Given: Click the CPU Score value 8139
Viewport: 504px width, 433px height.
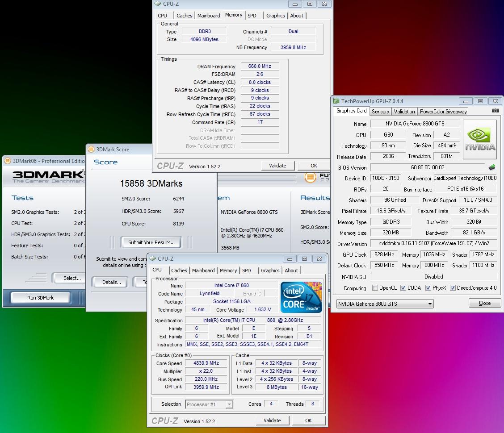Looking at the screenshot, I should (x=178, y=224).
